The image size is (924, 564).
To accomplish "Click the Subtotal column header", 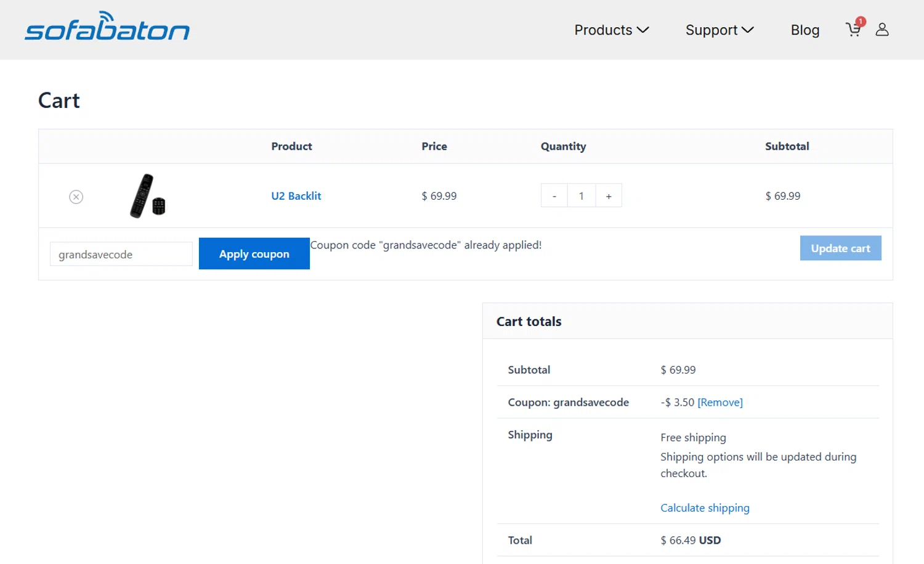I will coord(787,146).
